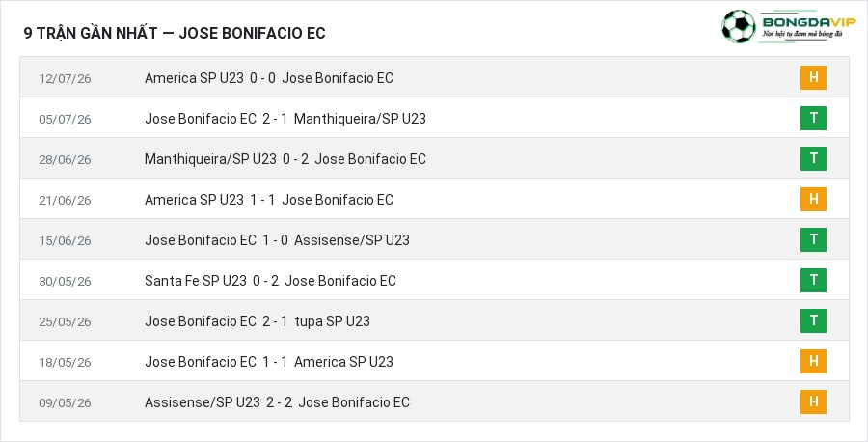Click the BongdaVIP soccer ball logo
The width and height of the screenshot is (868, 442).
tap(738, 26)
